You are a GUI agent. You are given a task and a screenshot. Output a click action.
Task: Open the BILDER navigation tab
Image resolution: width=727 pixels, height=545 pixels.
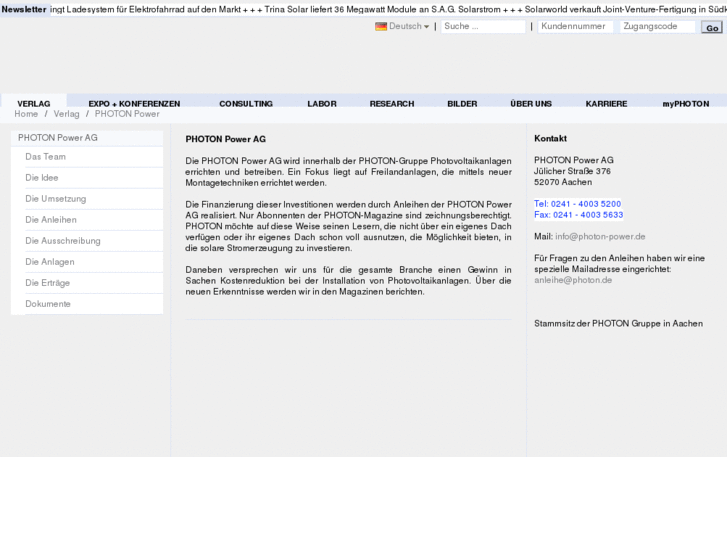coord(462,103)
